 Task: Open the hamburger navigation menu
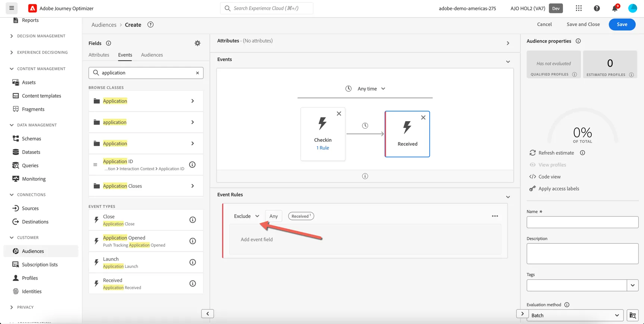(x=12, y=8)
